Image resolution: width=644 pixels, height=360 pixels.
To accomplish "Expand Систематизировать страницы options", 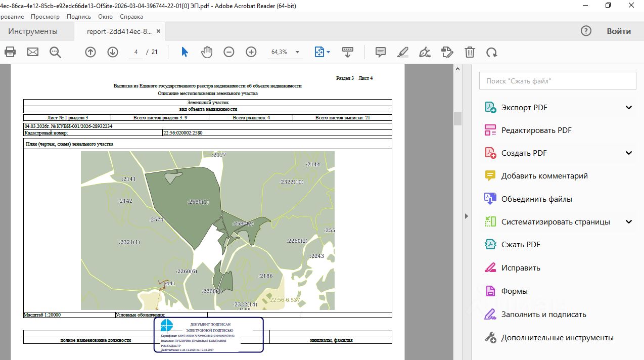I will pyautogui.click(x=629, y=222).
